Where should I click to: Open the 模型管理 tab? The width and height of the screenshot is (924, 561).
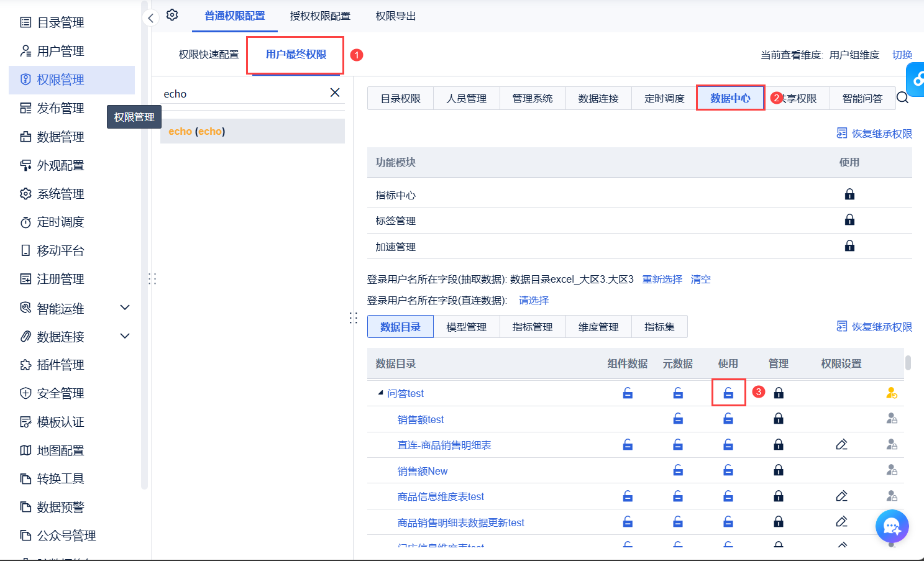466,327
